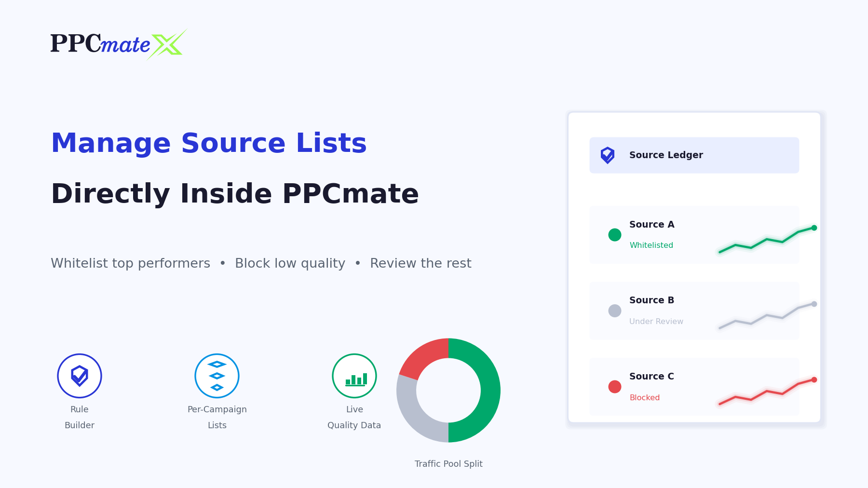The image size is (868, 488).
Task: Select the Rule Builder shield icon
Action: coord(80,376)
